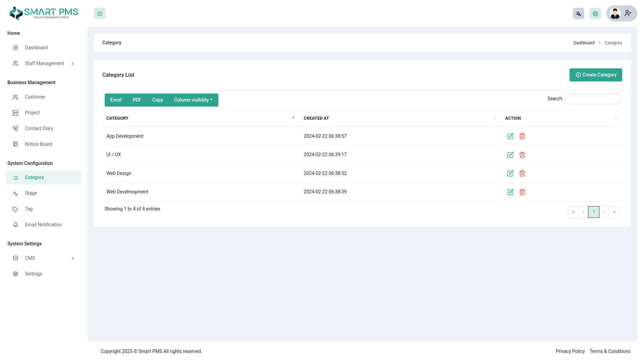Select Customer under Business Management
Screen dimensions: 644x362
35,97
